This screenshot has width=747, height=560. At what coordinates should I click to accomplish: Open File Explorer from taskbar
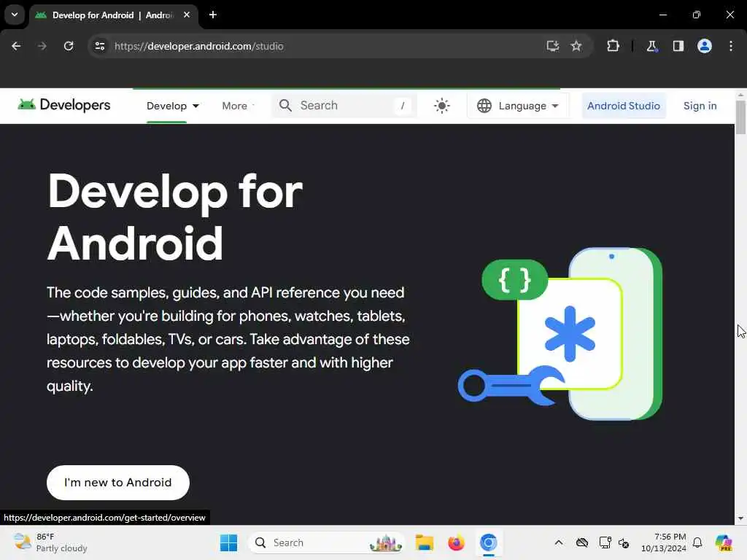424,542
